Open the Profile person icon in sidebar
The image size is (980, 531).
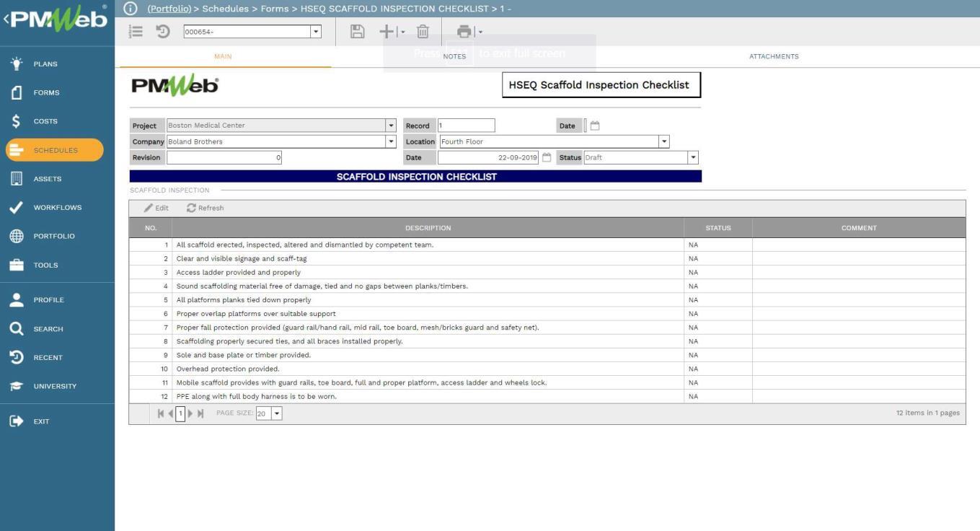tap(17, 299)
